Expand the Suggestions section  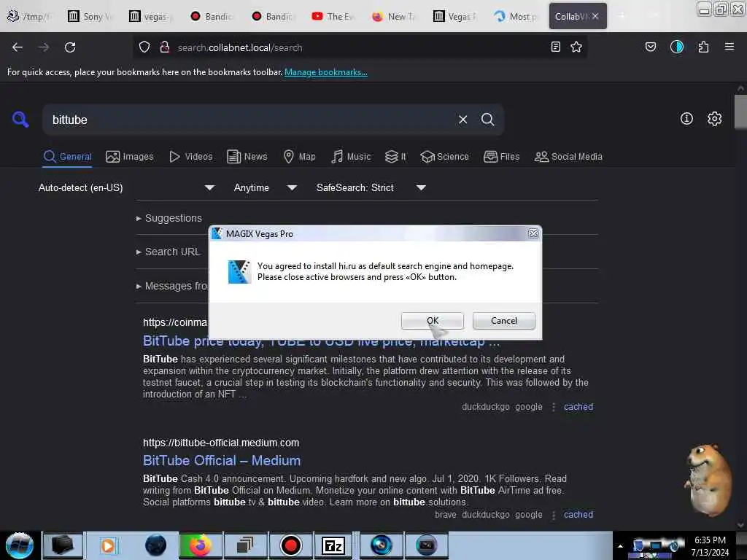169,218
